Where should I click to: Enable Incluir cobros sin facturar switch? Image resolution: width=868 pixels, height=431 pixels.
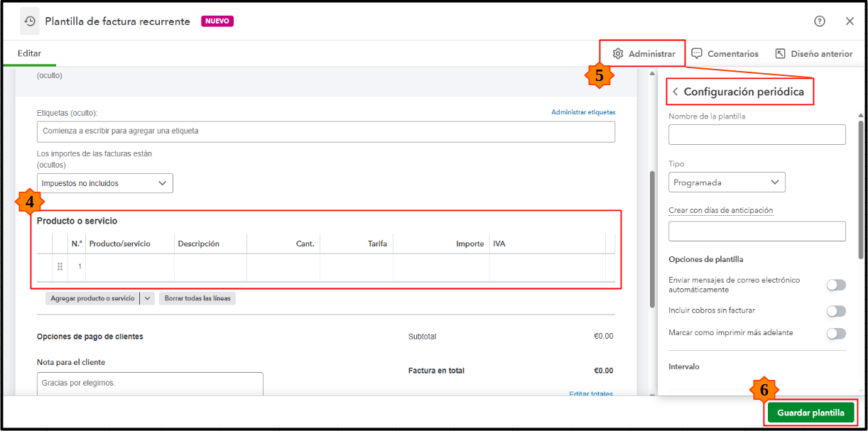coord(836,311)
